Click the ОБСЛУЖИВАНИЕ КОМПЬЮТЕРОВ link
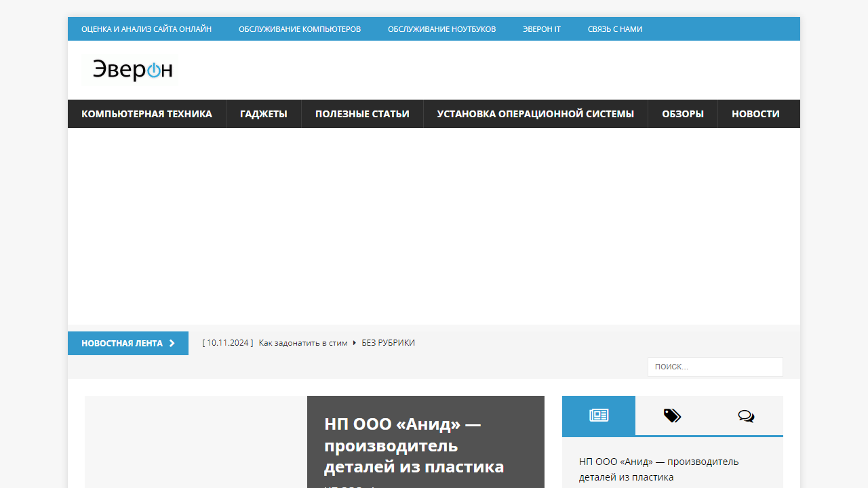Viewport: 868px width, 488px height. [299, 28]
